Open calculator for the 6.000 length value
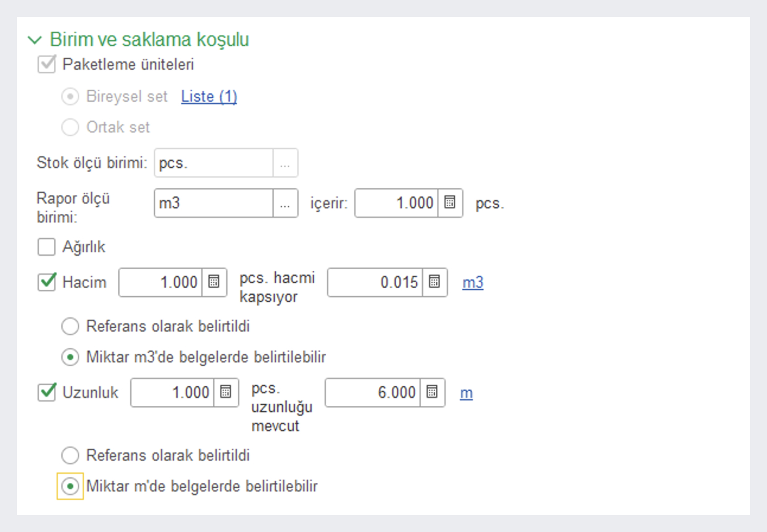 [x=432, y=392]
